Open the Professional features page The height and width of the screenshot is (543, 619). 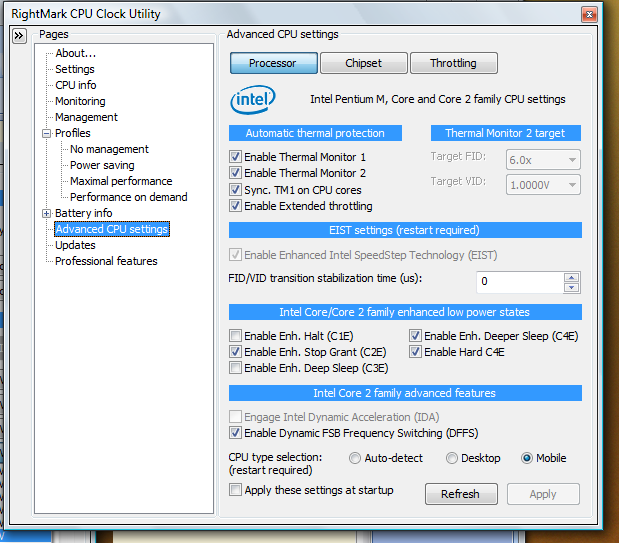click(x=106, y=261)
